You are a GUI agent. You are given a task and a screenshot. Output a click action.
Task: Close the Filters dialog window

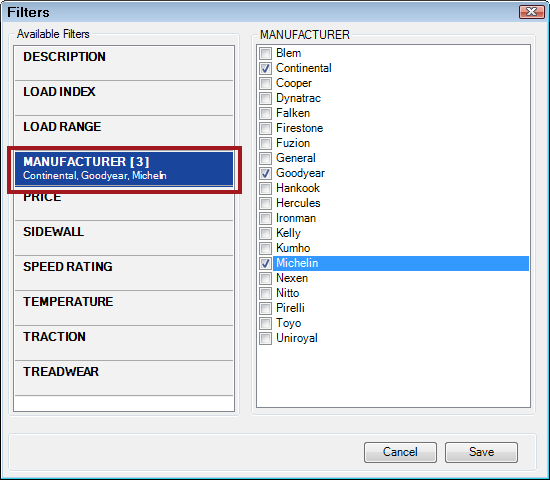tap(531, 12)
